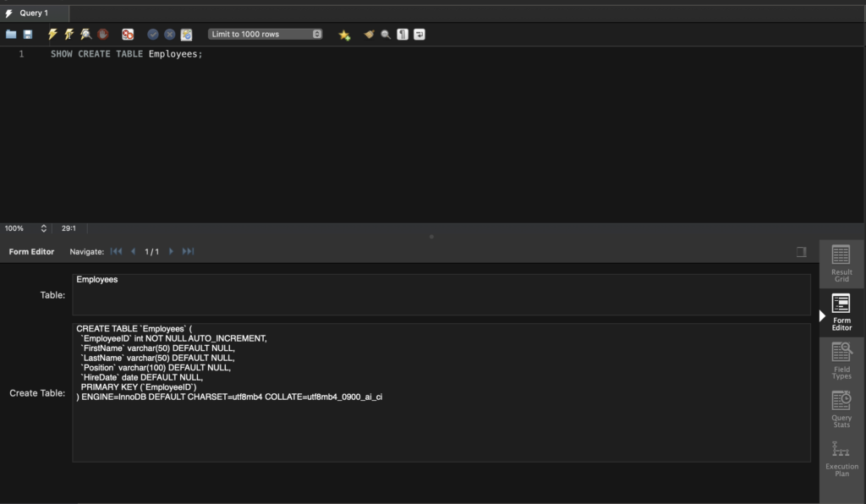866x504 pixels.
Task: Open the Limit to 1000 rows dropdown
Action: 266,35
